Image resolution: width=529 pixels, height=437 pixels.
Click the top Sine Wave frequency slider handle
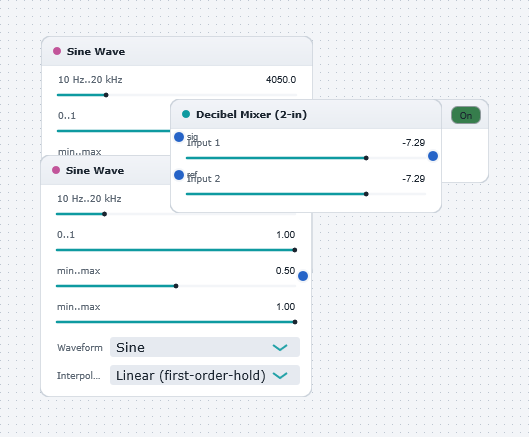[106, 95]
